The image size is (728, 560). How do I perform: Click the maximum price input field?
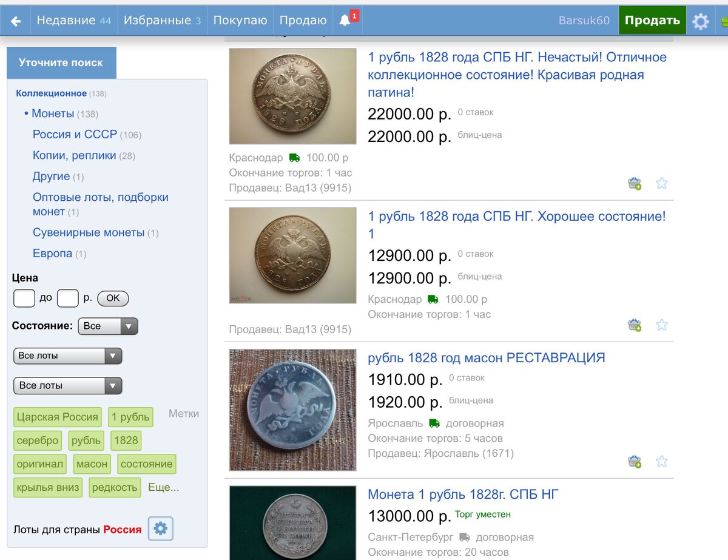point(68,298)
